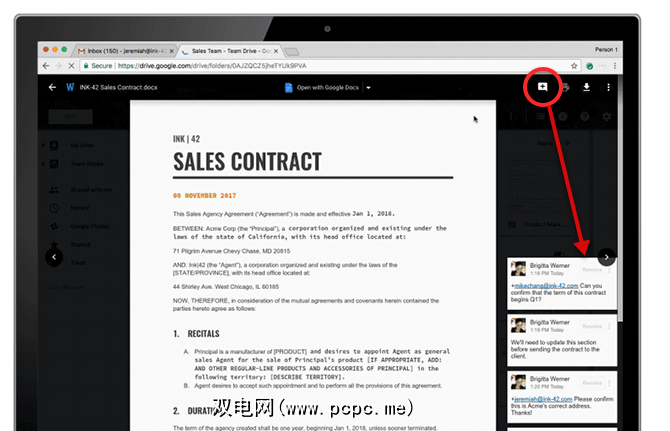
Task: Click the browser address bar URL
Action: click(212, 66)
